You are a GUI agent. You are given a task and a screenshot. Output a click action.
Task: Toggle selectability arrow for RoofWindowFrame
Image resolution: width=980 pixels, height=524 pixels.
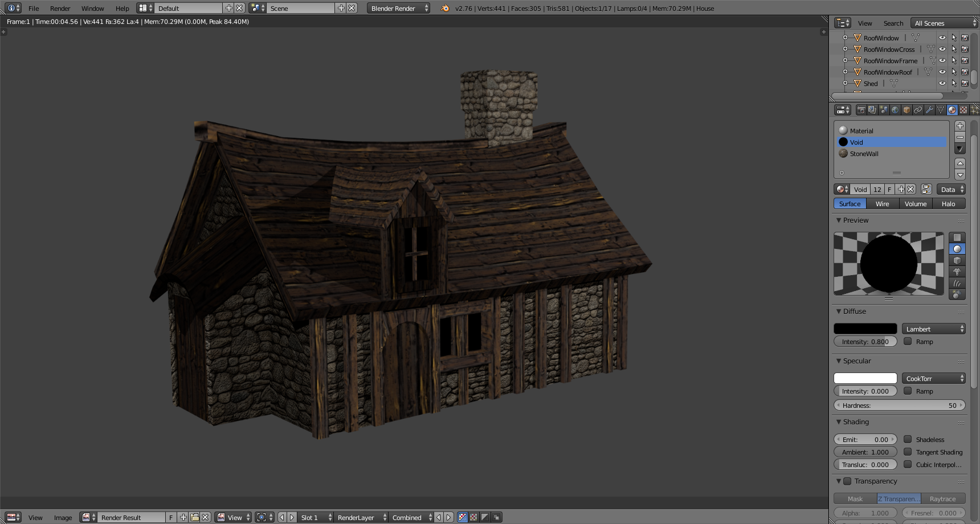954,60
